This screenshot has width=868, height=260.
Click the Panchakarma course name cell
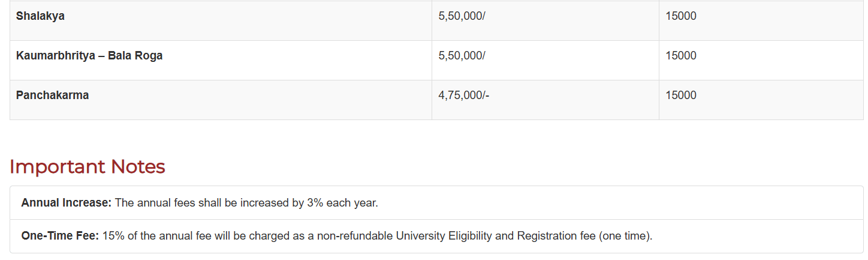coord(52,95)
